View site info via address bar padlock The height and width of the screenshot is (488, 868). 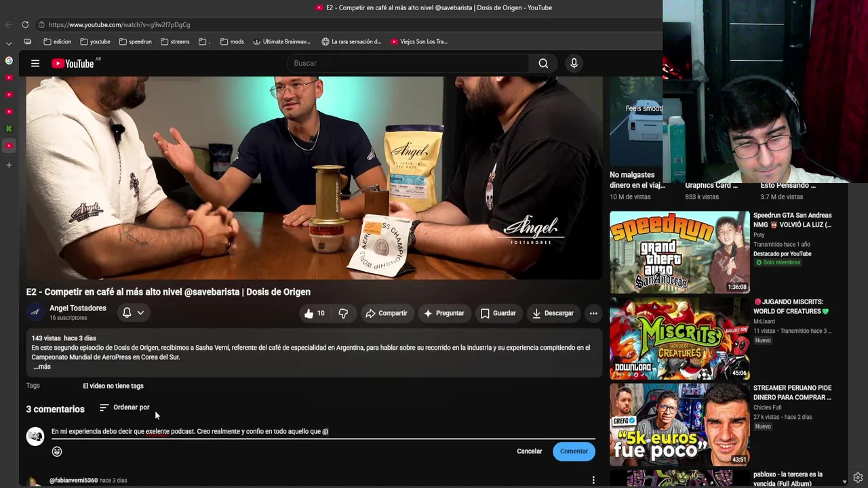pyautogui.click(x=41, y=24)
